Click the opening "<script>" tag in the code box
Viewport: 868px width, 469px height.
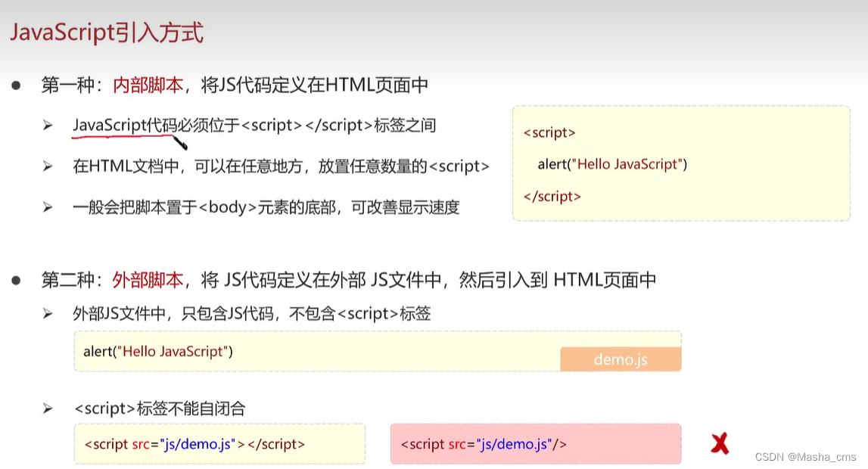click(x=549, y=132)
